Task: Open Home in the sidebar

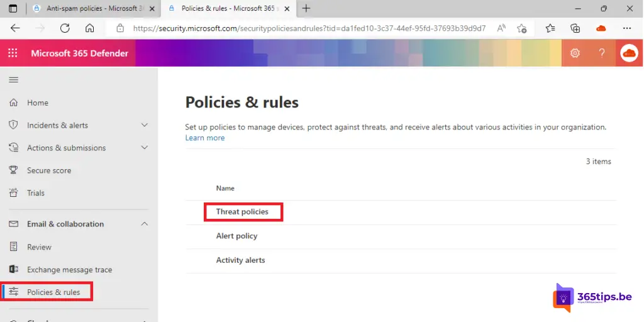Action: [x=38, y=103]
